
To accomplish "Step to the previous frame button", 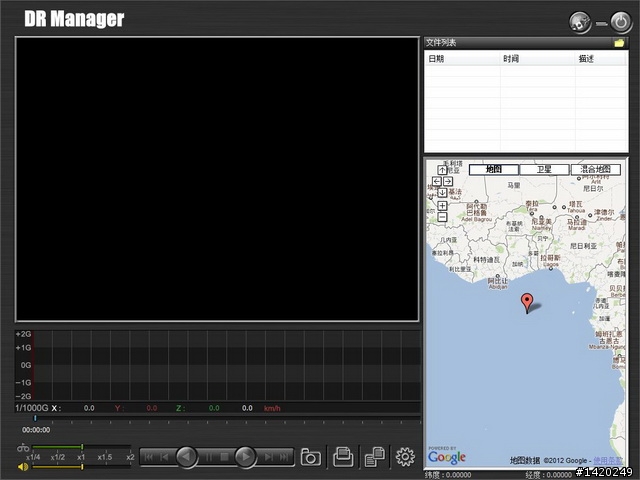I will pyautogui.click(x=164, y=457).
